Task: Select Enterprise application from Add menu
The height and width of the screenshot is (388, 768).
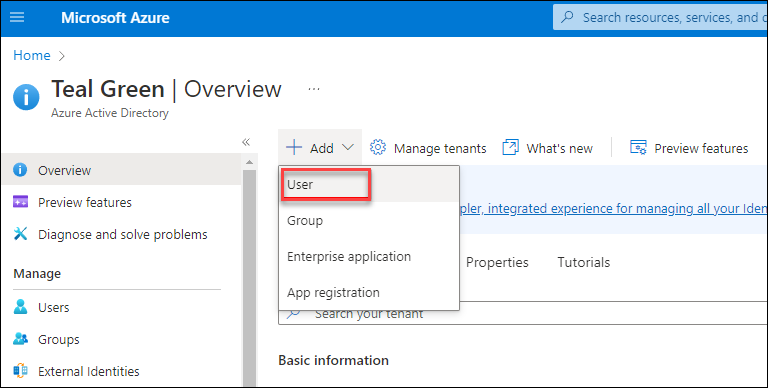Action: click(369, 257)
